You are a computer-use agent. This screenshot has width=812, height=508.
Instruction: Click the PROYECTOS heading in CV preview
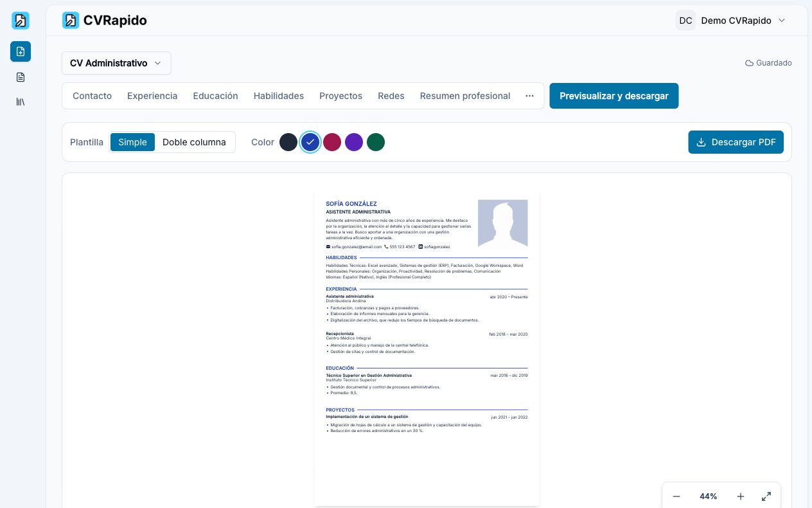pos(340,410)
